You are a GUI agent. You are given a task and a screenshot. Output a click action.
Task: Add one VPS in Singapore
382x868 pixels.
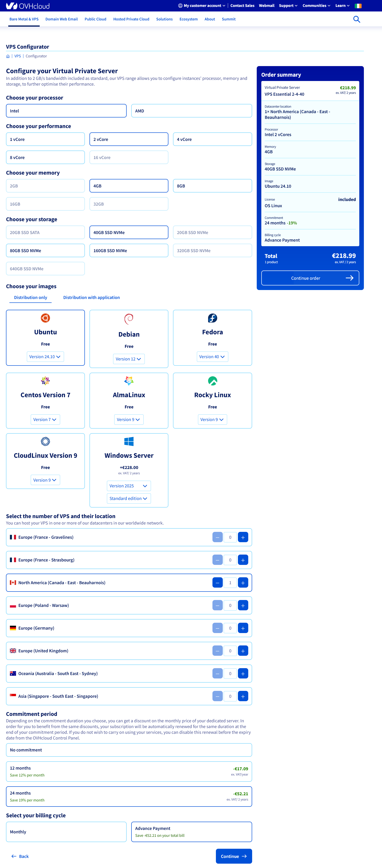click(x=243, y=696)
